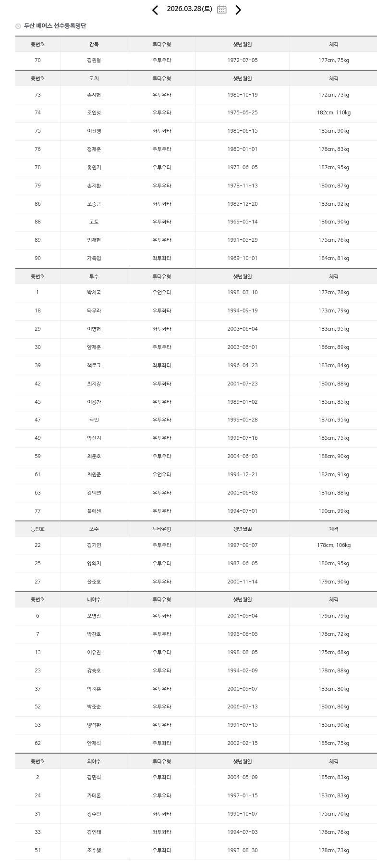
Task: Open catcher 양의지 profile
Action: coord(94,564)
